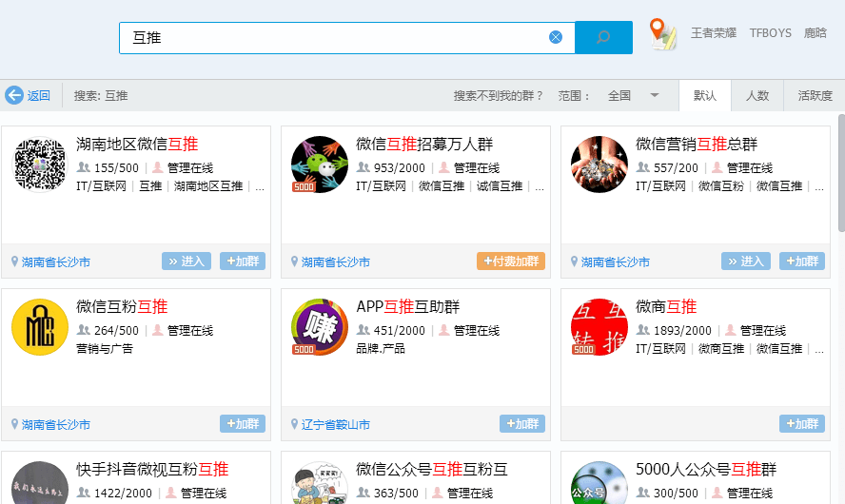Open the 微信互推招募万人群 group avatar
845x504 pixels.
pos(320,165)
